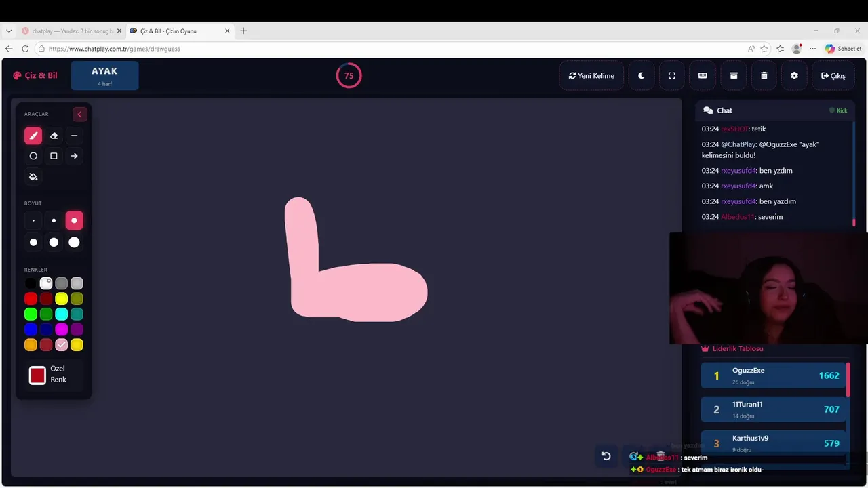Open browser profile avatar
Viewport: 868px width, 488px height.
797,49
